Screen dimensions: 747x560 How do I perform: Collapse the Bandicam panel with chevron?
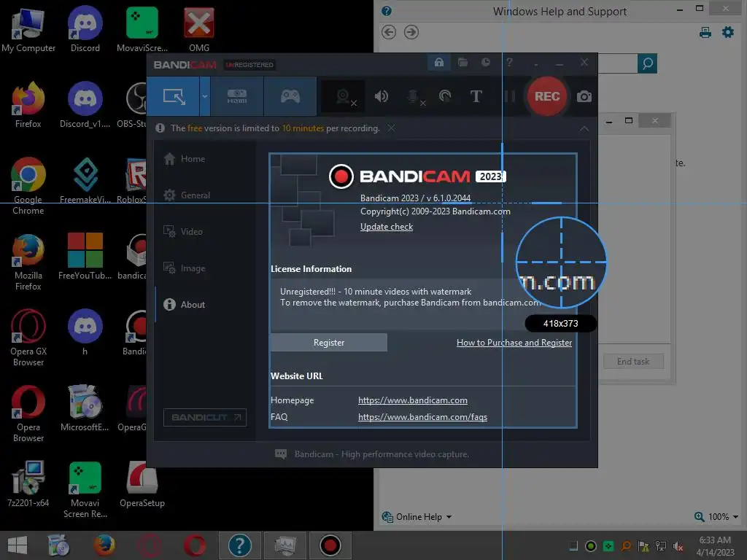click(584, 128)
